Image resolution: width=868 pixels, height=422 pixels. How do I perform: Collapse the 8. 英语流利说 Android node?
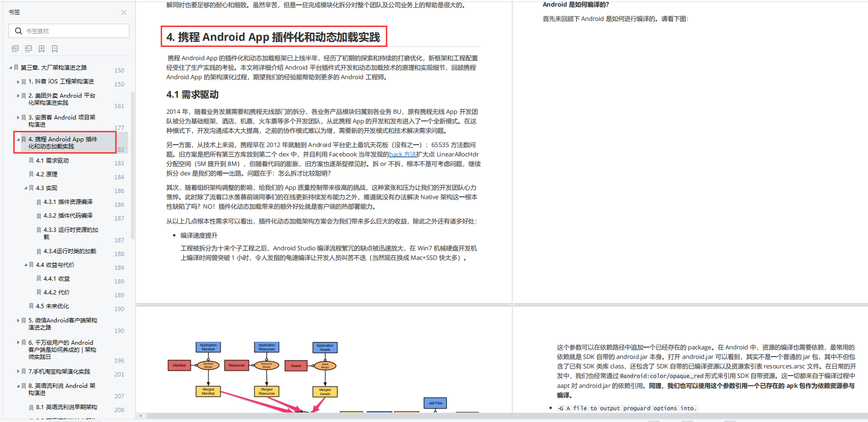(x=18, y=386)
